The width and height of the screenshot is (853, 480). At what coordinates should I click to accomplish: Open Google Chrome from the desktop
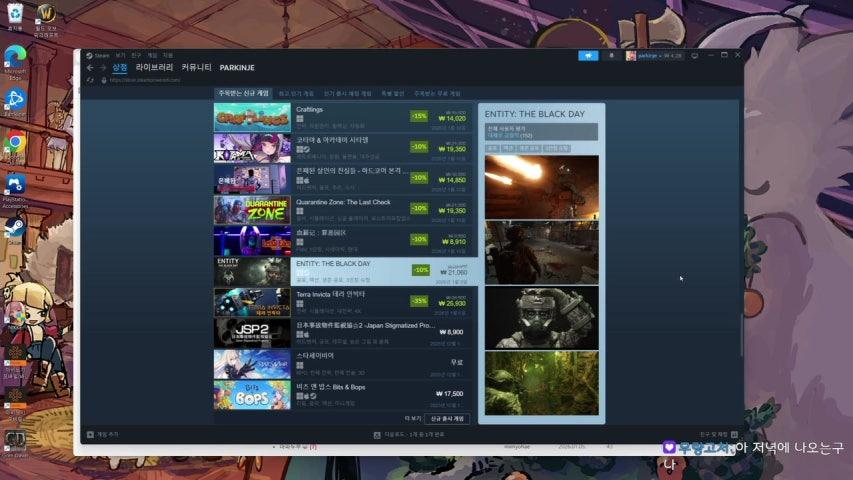click(15, 144)
